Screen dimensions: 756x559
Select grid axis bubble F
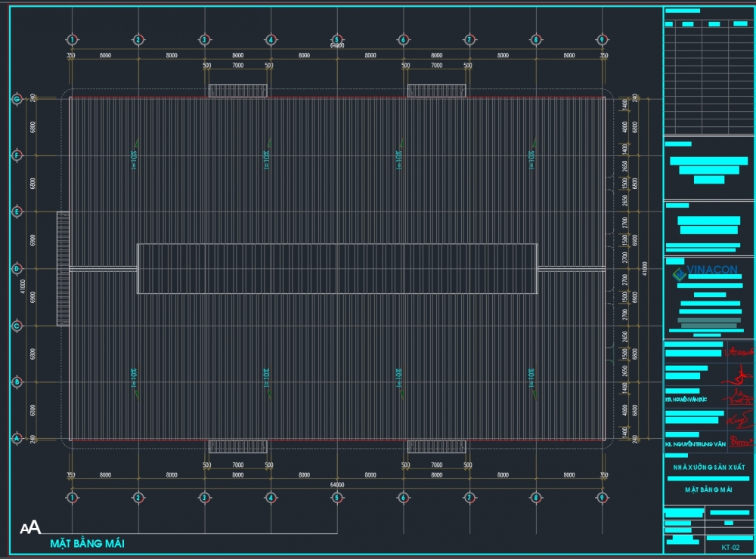pos(16,155)
